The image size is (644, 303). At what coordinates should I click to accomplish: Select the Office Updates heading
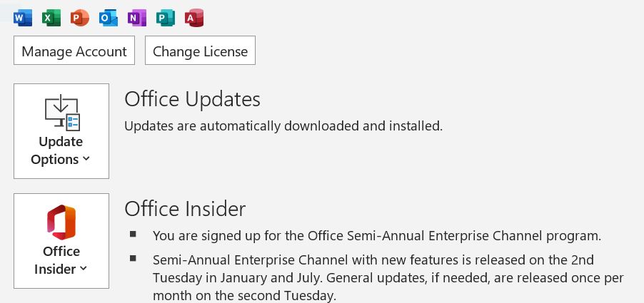(192, 100)
